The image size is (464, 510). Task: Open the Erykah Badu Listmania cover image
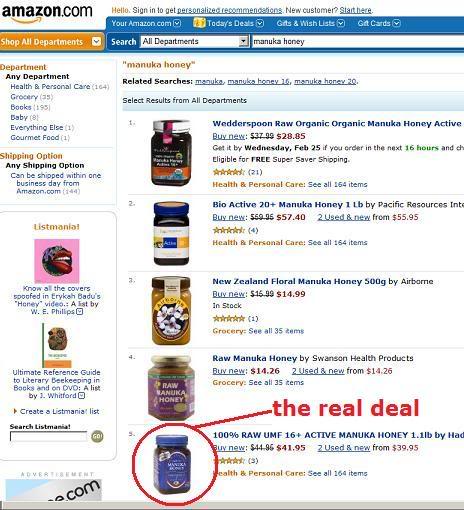pos(57,261)
